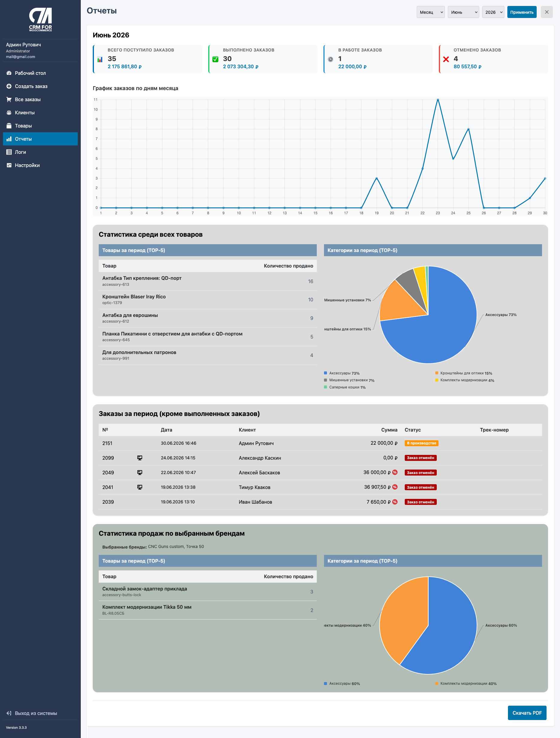Screen dimensions: 560x738
Task: Click Заказ отменён badge for order 2039
Action: click(x=420, y=502)
